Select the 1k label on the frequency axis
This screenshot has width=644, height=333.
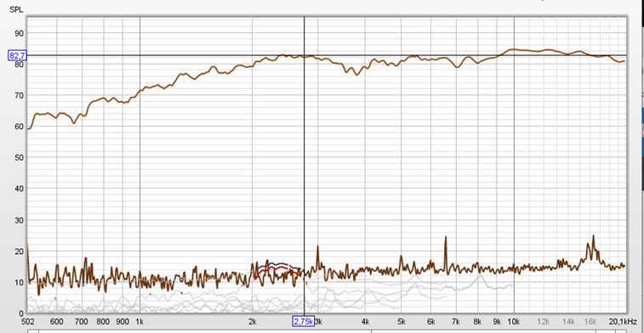coord(140,321)
